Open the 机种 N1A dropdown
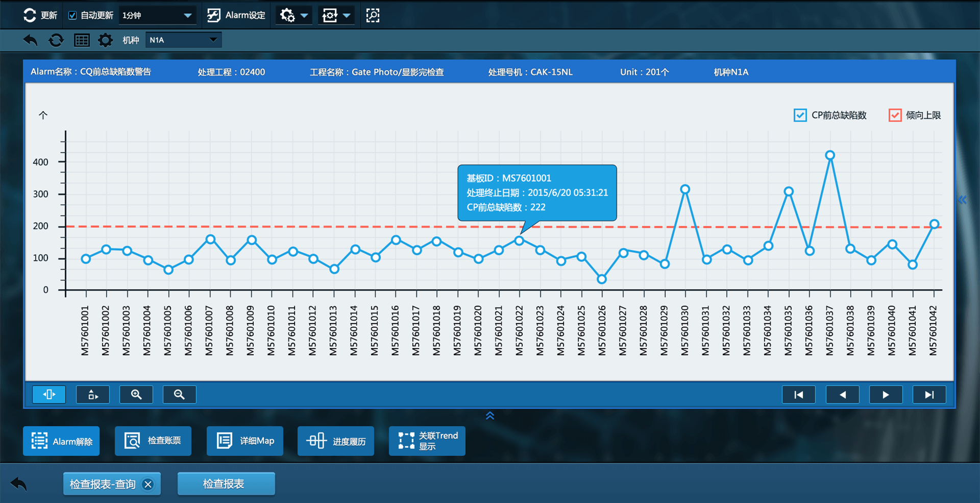The width and height of the screenshot is (980, 503). (x=183, y=40)
